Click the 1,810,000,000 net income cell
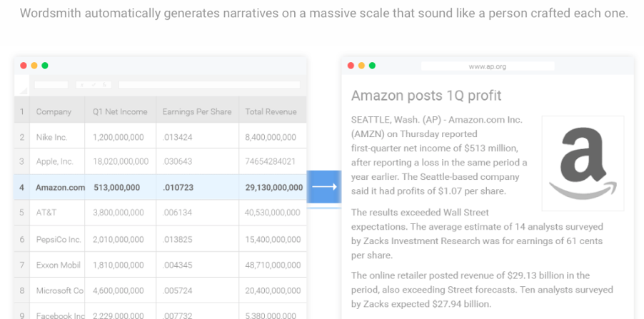 click(121, 265)
